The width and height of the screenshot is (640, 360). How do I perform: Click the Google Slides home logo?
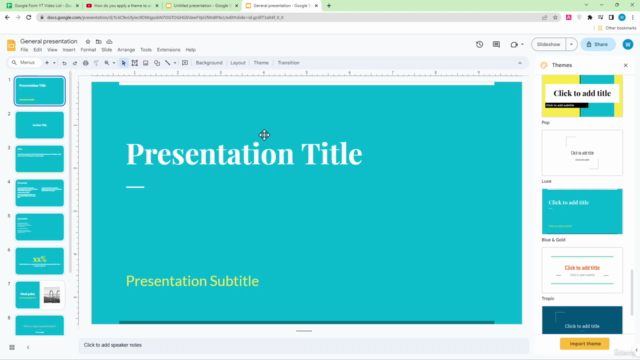click(11, 45)
